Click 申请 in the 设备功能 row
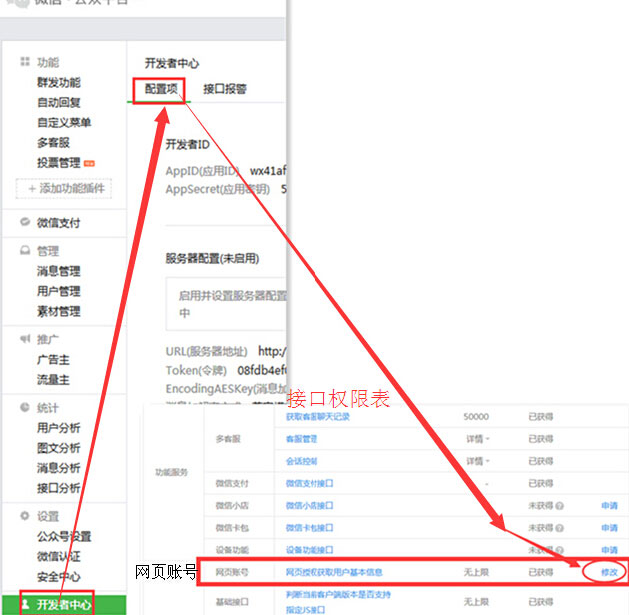This screenshot has width=629, height=615. (609, 550)
